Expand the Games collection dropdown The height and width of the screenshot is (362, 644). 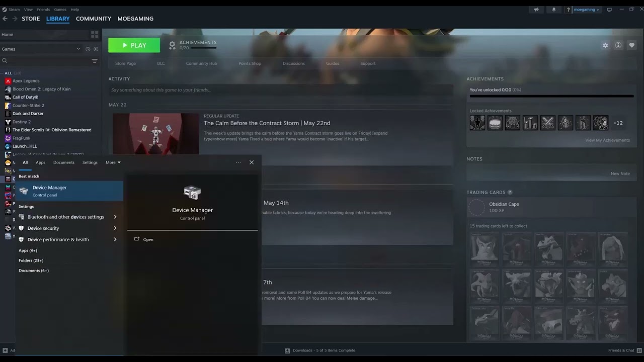tap(78, 49)
